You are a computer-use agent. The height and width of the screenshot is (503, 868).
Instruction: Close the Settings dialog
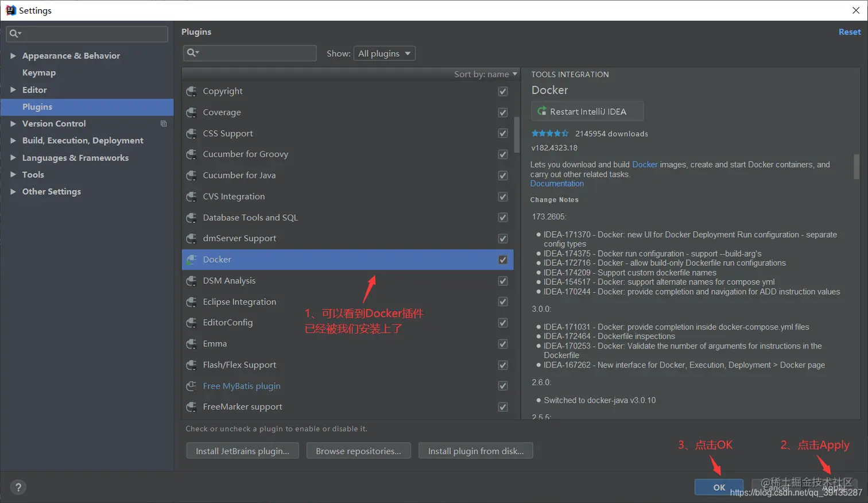tap(855, 10)
